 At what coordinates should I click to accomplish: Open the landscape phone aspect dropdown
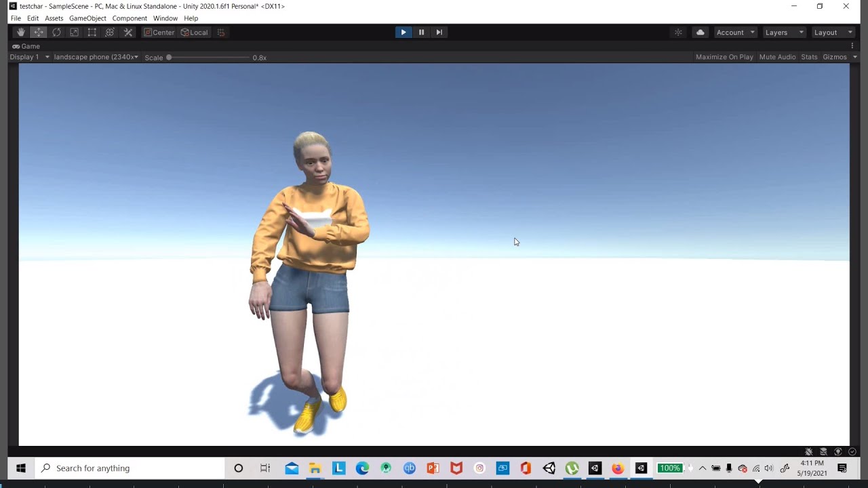pos(96,57)
